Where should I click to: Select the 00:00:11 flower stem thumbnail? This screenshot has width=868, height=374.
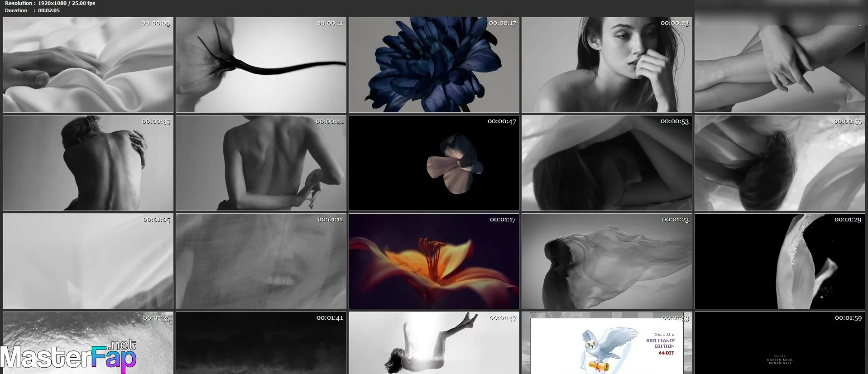[261, 65]
